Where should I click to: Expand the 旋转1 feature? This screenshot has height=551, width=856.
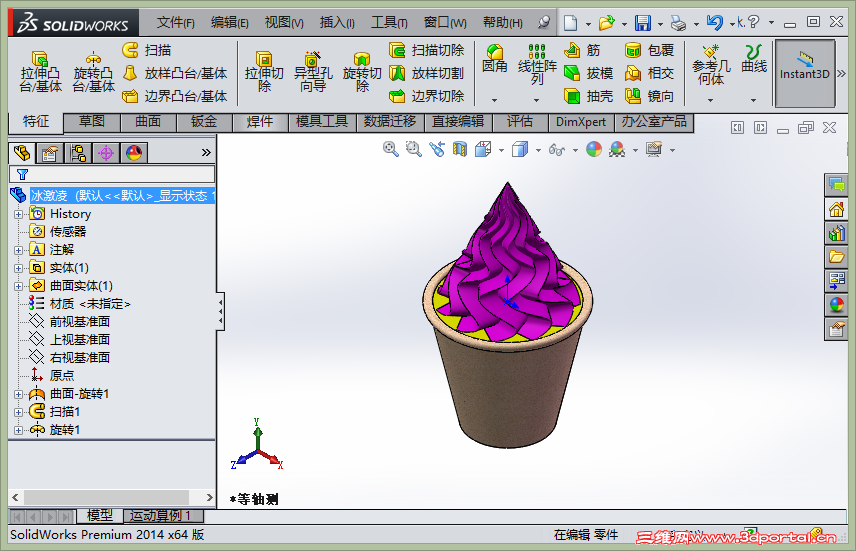pyautogui.click(x=18, y=430)
